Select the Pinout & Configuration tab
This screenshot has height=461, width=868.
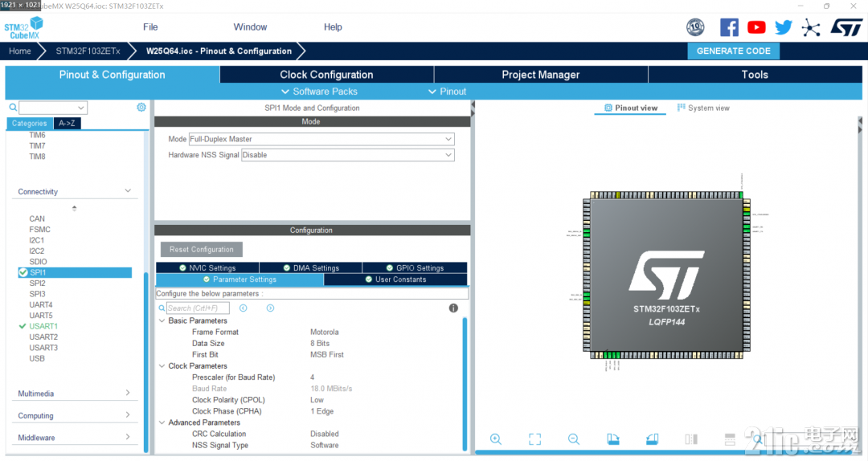pos(113,75)
